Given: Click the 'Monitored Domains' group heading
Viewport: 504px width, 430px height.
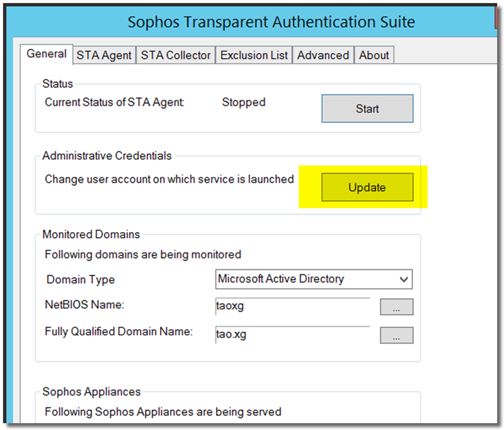Looking at the screenshot, I should click(91, 235).
